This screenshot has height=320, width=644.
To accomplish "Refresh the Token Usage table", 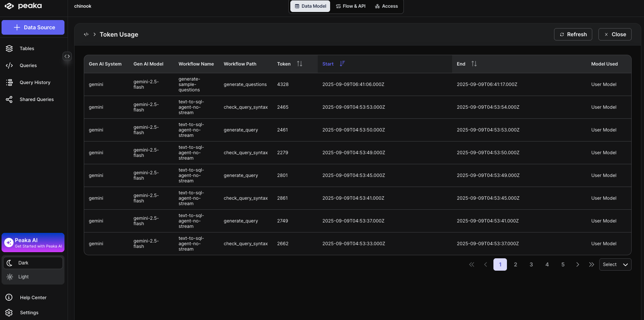I will pyautogui.click(x=573, y=34).
